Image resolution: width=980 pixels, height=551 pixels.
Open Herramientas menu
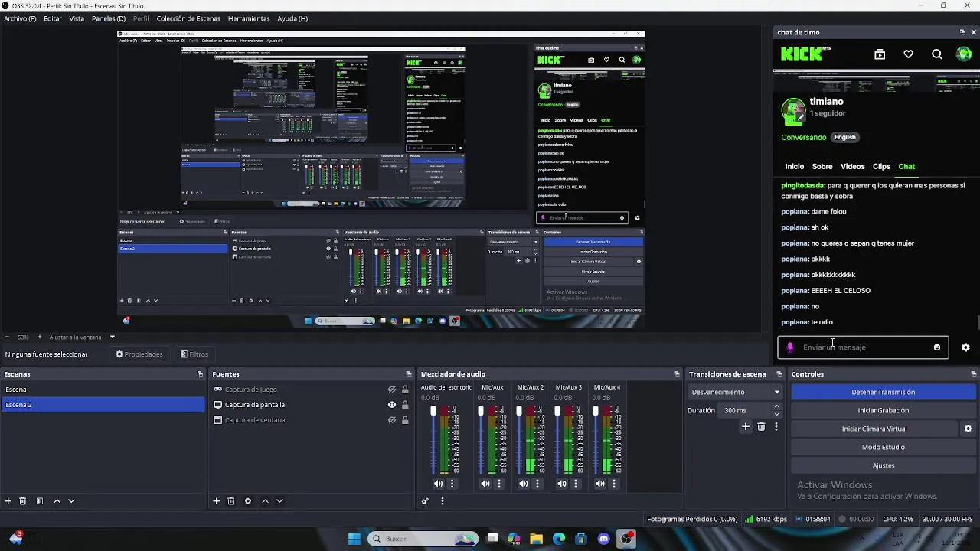click(x=249, y=18)
